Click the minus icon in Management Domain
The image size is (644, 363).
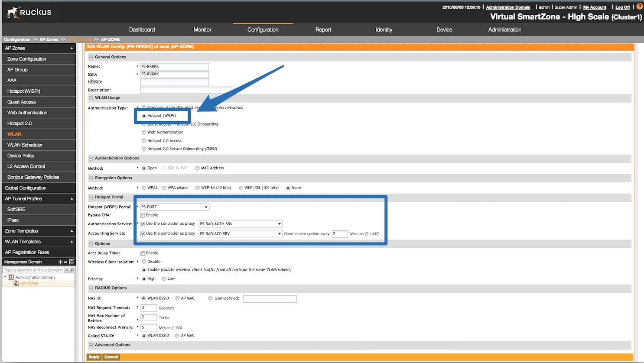pos(65,262)
